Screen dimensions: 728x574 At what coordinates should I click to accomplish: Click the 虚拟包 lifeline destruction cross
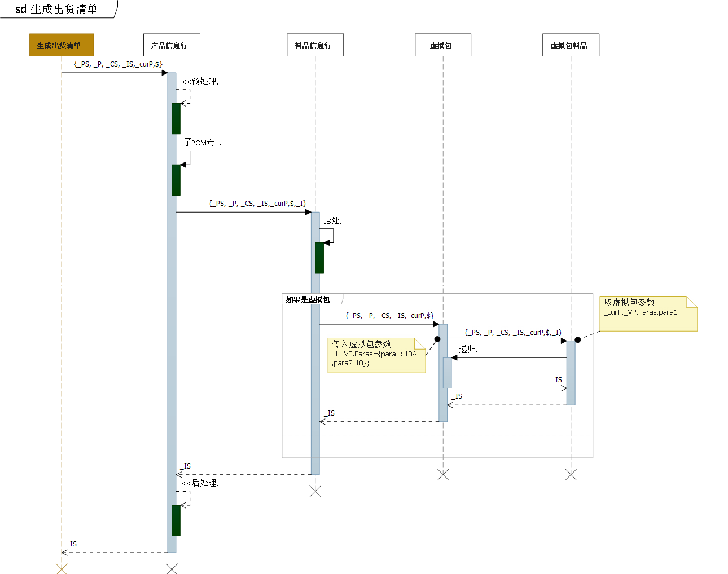coord(443,475)
